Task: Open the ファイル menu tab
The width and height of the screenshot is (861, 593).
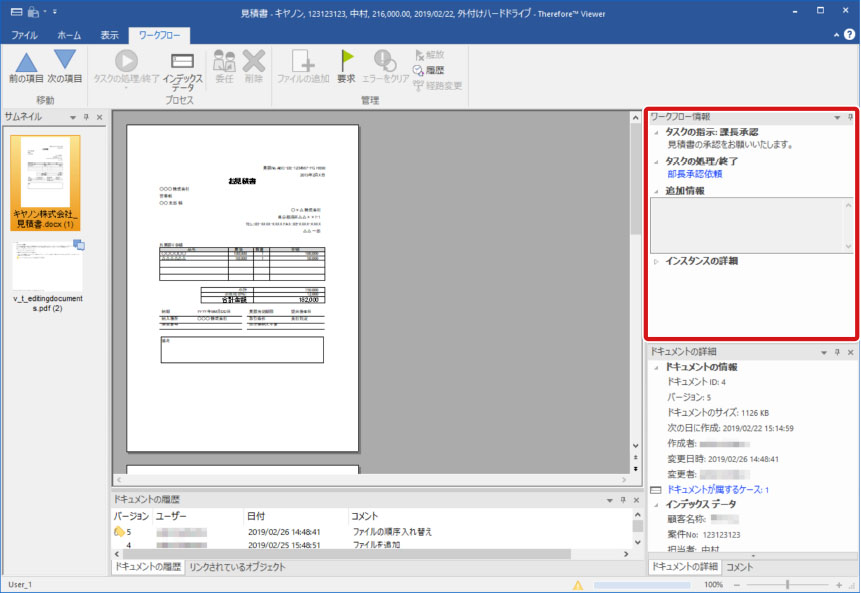Action: (24, 34)
